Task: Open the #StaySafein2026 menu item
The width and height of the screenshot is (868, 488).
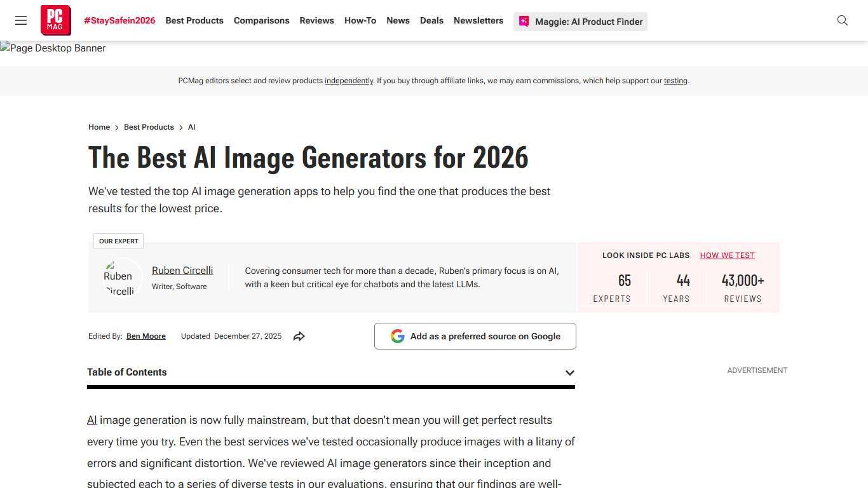Action: click(119, 20)
